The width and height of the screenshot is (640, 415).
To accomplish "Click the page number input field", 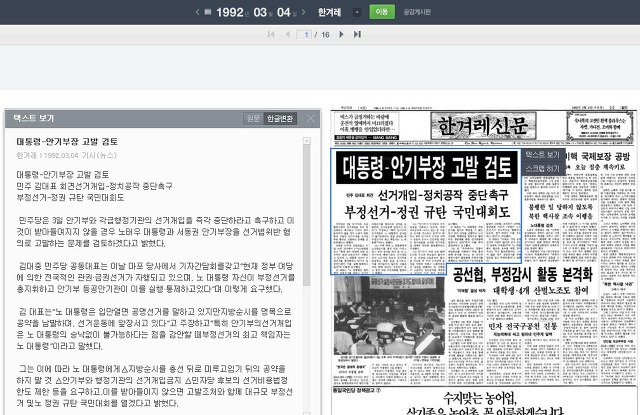I will 304,35.
